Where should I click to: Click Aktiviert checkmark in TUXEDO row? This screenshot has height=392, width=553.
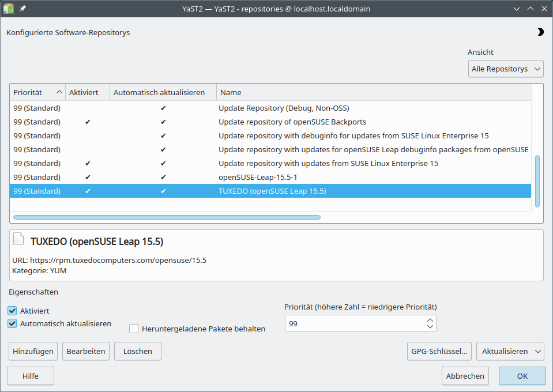coord(88,191)
